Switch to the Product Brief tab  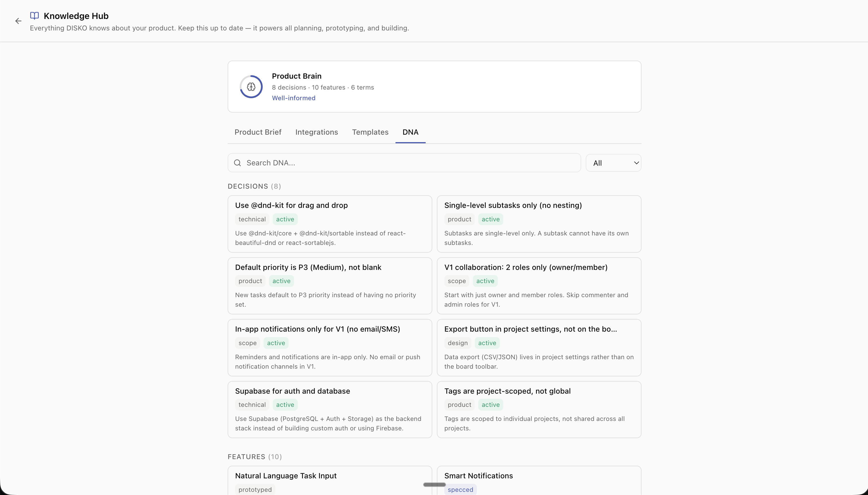(258, 132)
